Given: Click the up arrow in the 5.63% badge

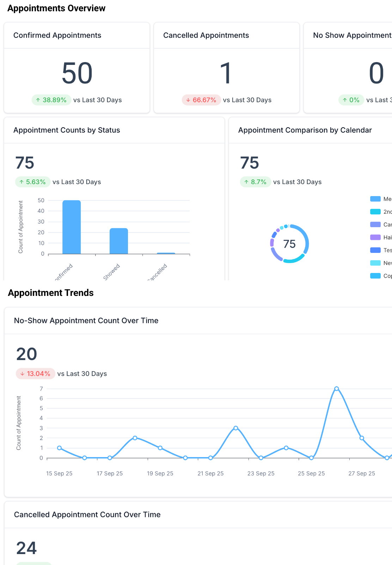Looking at the screenshot, I should tap(22, 182).
